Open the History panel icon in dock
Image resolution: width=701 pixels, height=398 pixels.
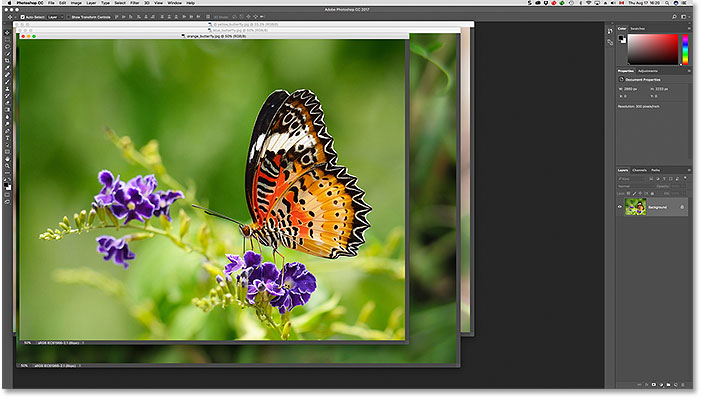pyautogui.click(x=610, y=31)
